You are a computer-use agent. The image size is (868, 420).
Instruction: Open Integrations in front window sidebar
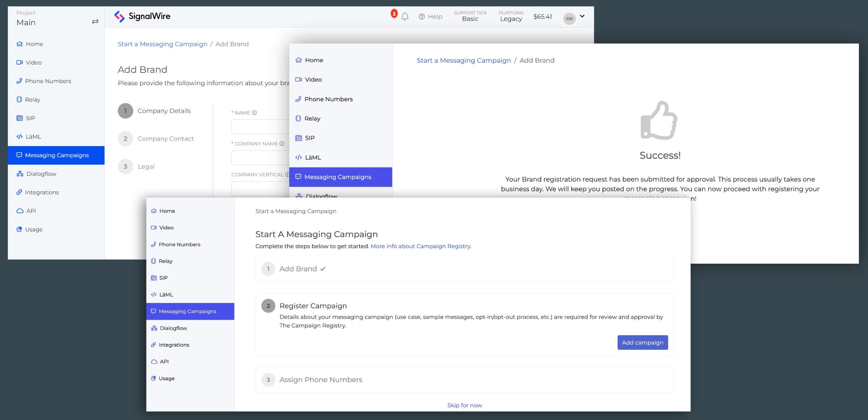point(190,345)
